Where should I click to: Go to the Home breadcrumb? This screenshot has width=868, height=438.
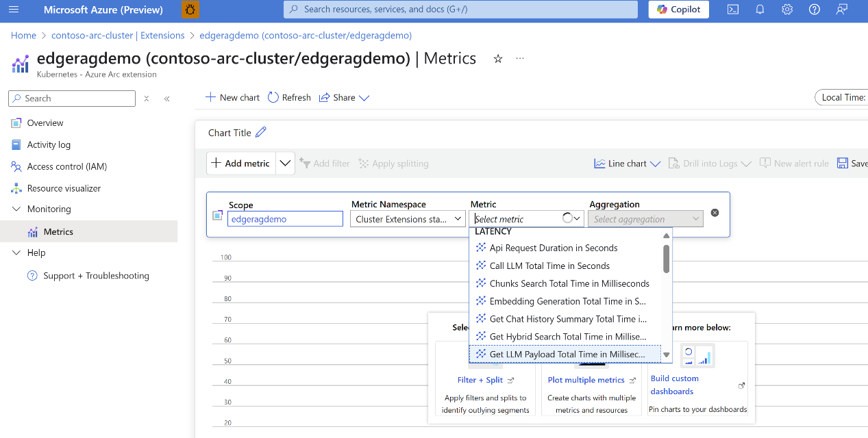23,35
